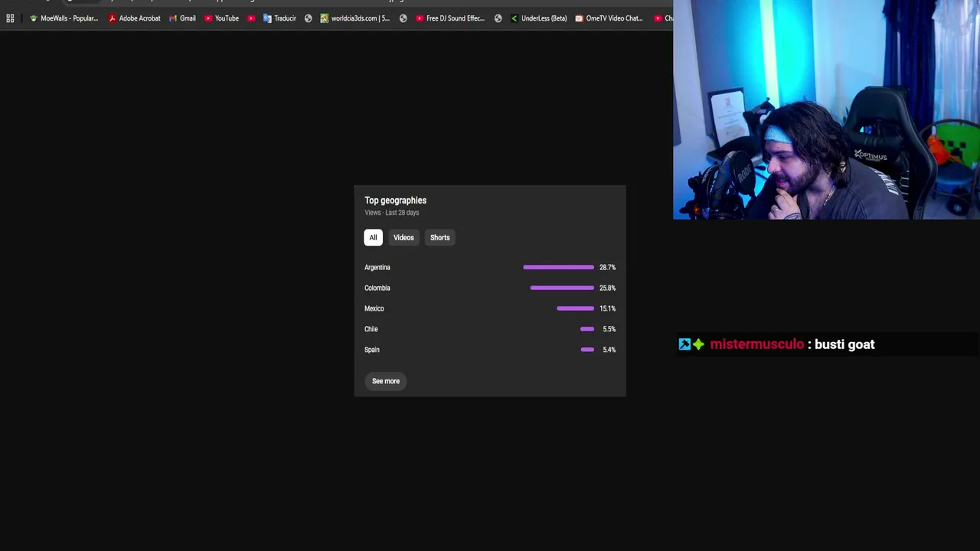Click the Spain row label
Image resolution: width=980 pixels, height=551 pixels.
[372, 350]
